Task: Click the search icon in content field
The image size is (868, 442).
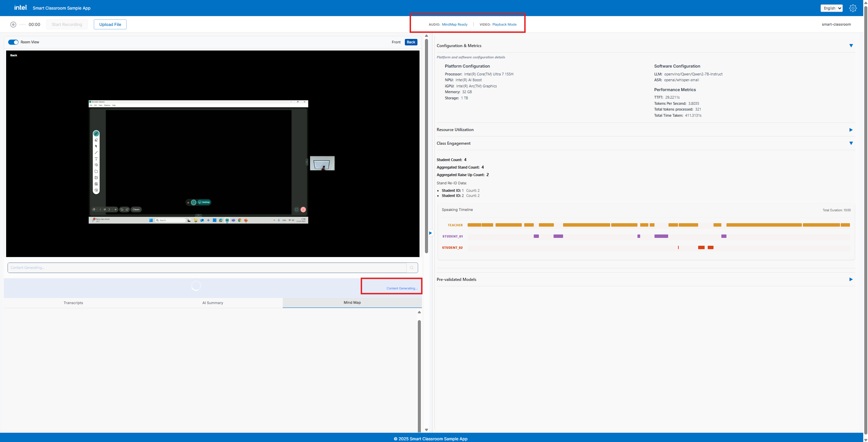Action: 412,268
